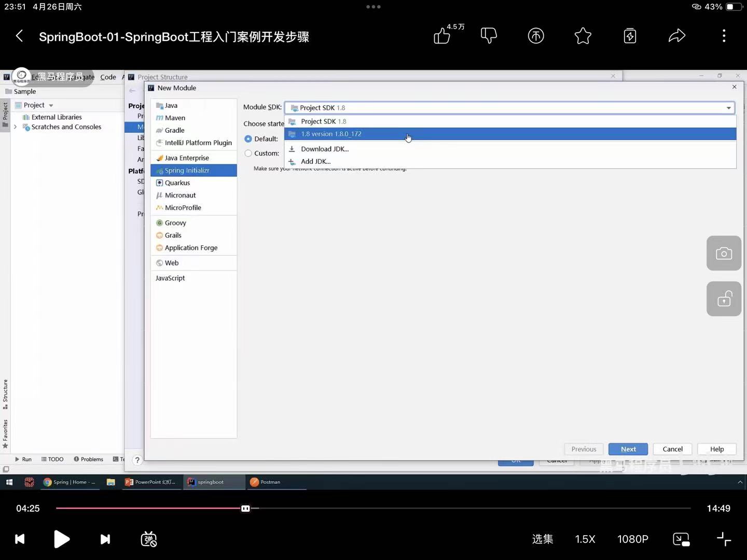Click the Next button
This screenshot has height=560, width=747.
pyautogui.click(x=628, y=449)
